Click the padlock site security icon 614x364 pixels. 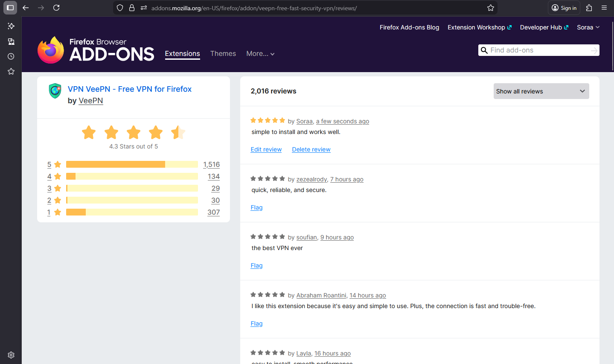(x=132, y=8)
